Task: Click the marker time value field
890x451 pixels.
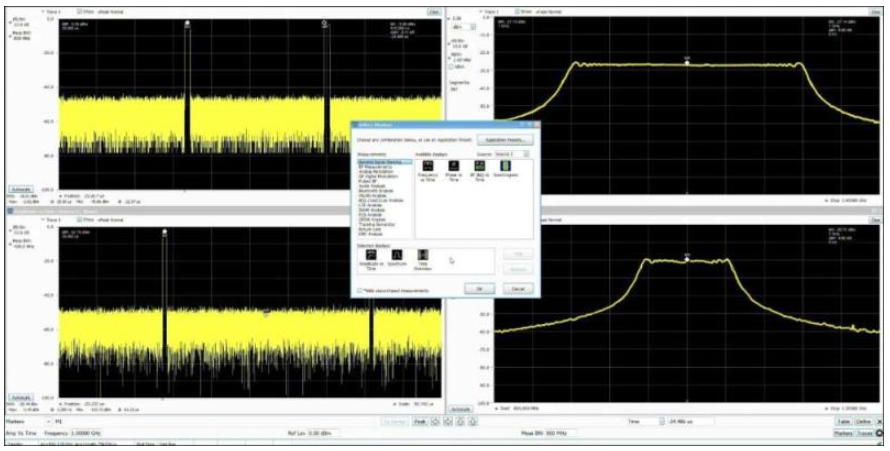Action: [691, 422]
